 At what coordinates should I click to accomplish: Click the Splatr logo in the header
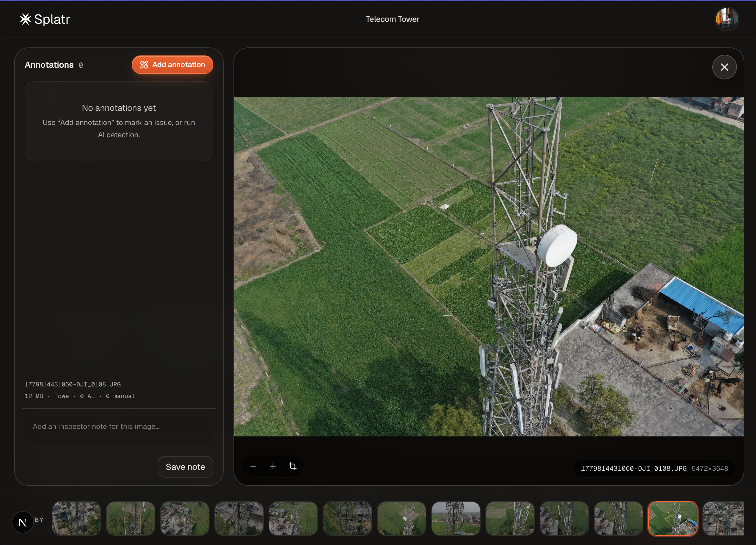coord(45,19)
